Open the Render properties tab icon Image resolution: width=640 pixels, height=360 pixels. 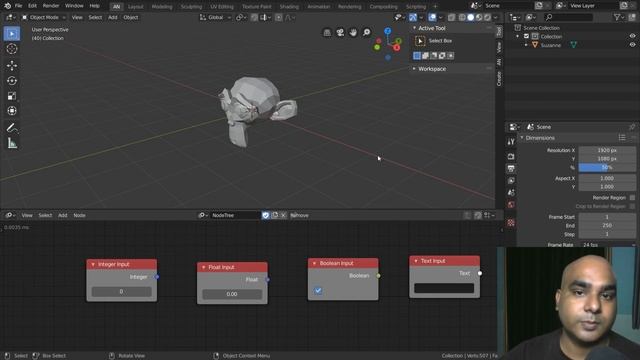pos(511,156)
